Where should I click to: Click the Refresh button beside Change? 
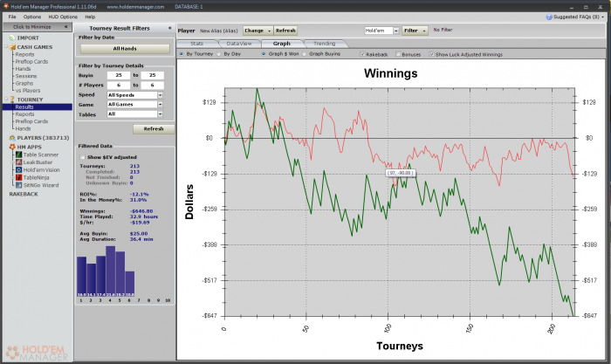[x=285, y=31]
